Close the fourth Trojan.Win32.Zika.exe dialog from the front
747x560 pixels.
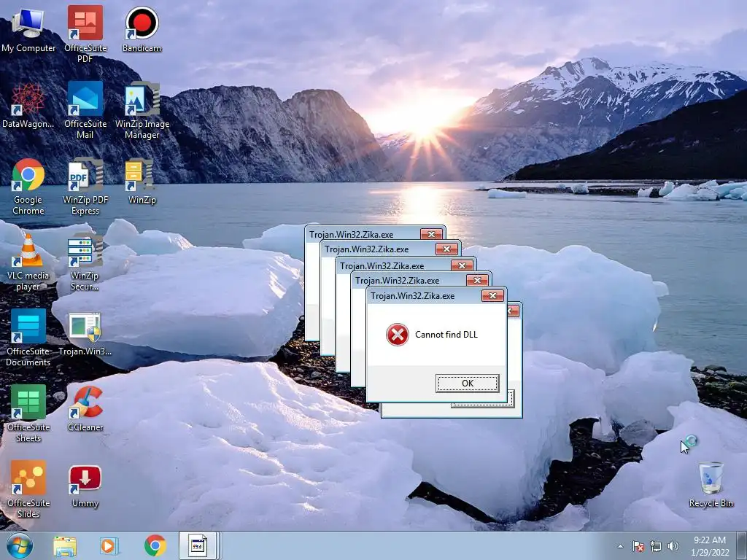pyautogui.click(x=447, y=249)
